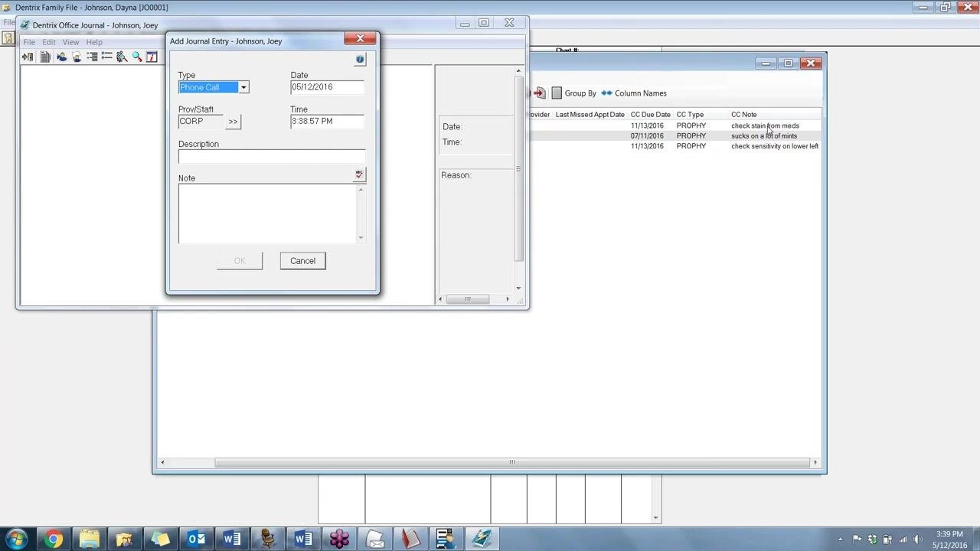Click the 07/11/2016 CC due date cell
The image size is (980, 551).
[x=647, y=136]
